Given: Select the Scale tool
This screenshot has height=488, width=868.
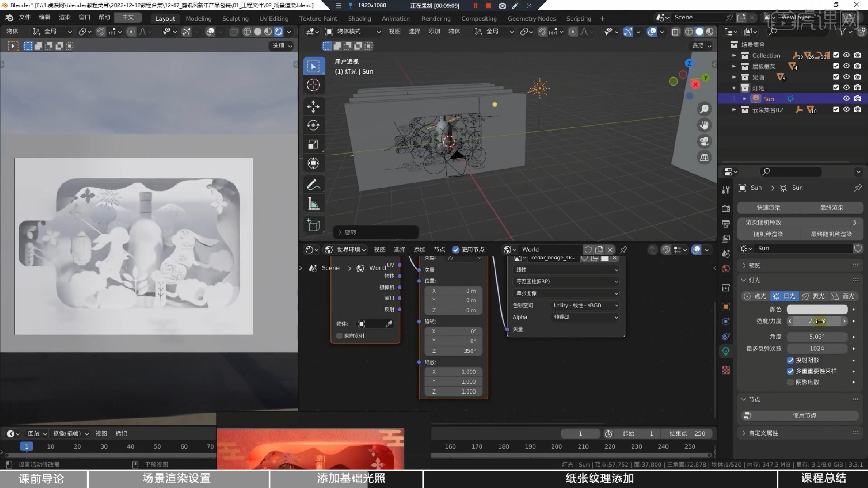Looking at the screenshot, I should [x=313, y=144].
